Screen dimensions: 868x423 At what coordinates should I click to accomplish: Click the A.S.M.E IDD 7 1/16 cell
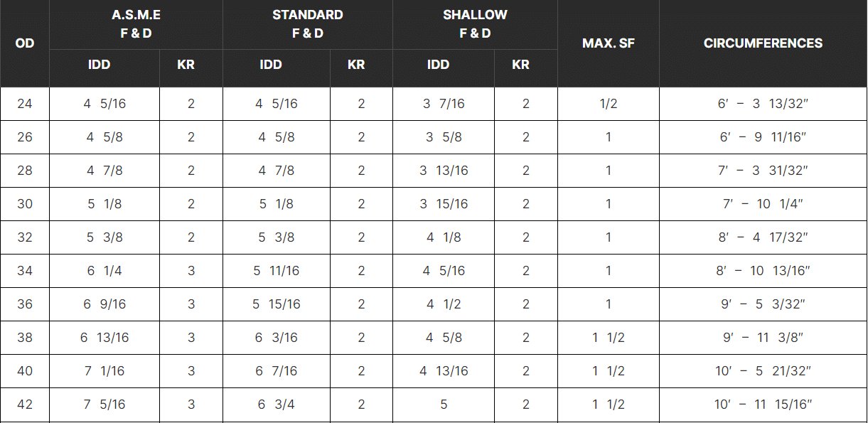pyautogui.click(x=105, y=371)
